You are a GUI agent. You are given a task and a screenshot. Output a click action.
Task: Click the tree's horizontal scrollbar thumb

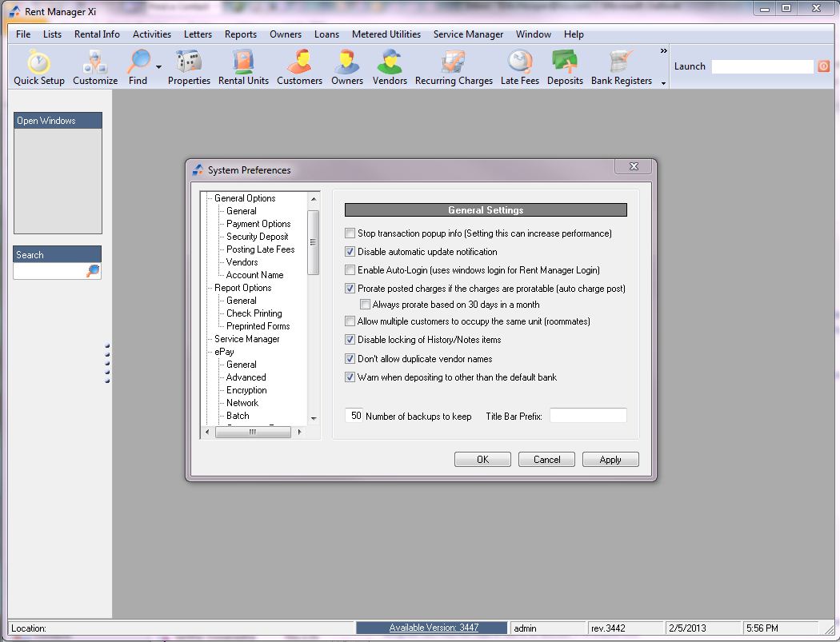(x=252, y=432)
